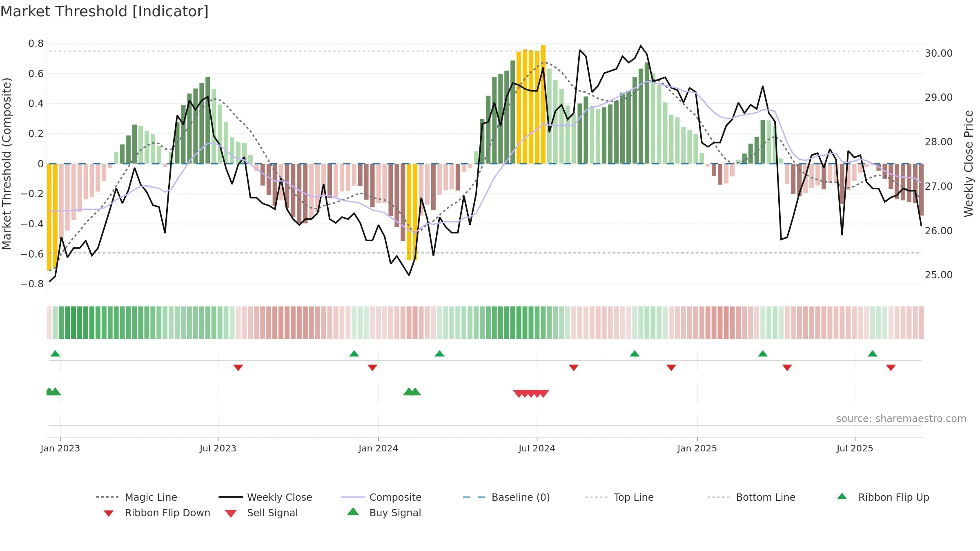Click the Jan 2023 x-axis label
980x551 pixels.
pyautogui.click(x=60, y=448)
